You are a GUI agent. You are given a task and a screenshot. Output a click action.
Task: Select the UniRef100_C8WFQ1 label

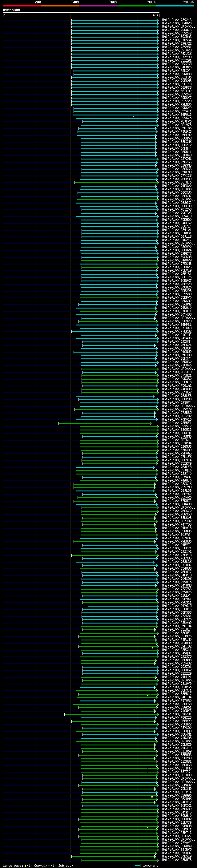(x=177, y=433)
